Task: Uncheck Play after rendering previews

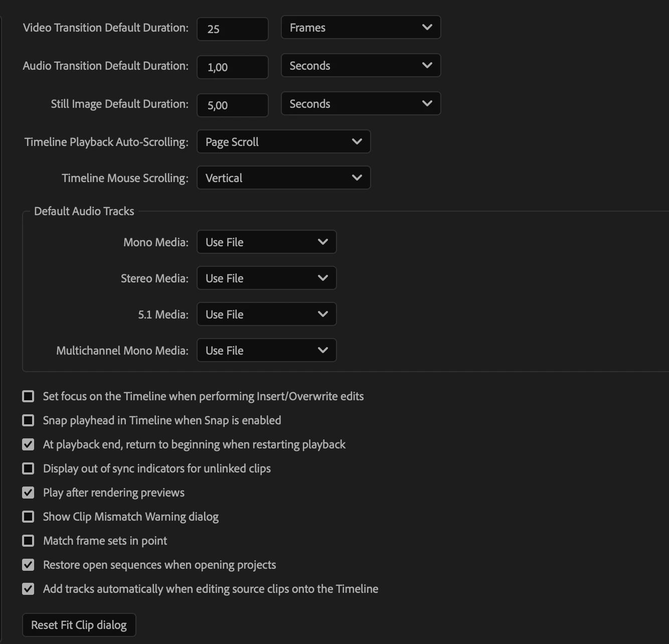Action: click(28, 493)
